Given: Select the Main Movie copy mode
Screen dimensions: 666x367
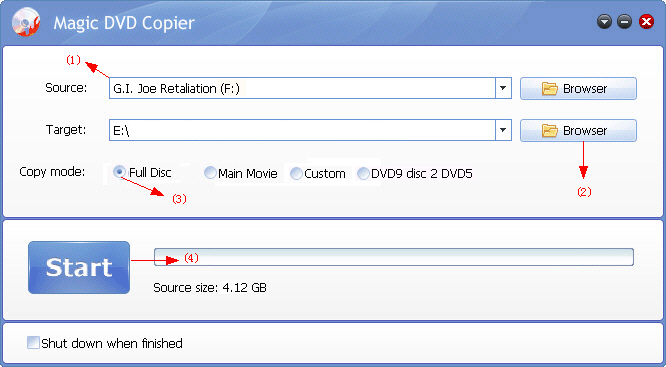Looking at the screenshot, I should point(210,173).
